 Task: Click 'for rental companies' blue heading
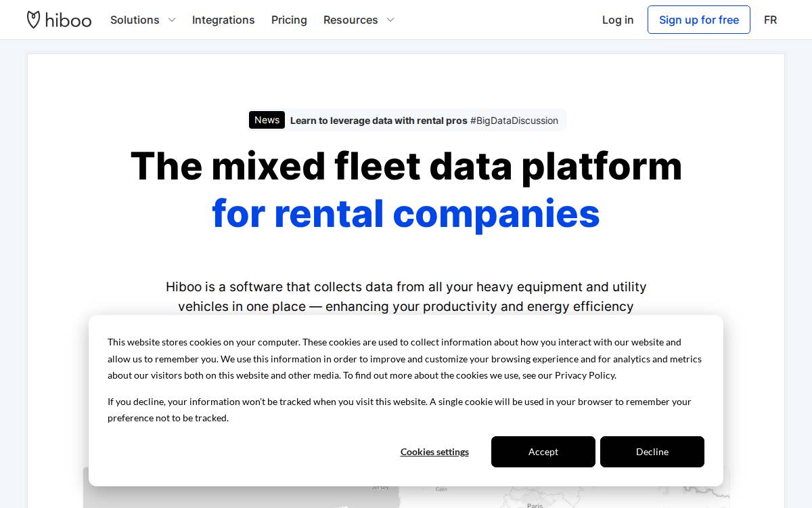click(406, 213)
